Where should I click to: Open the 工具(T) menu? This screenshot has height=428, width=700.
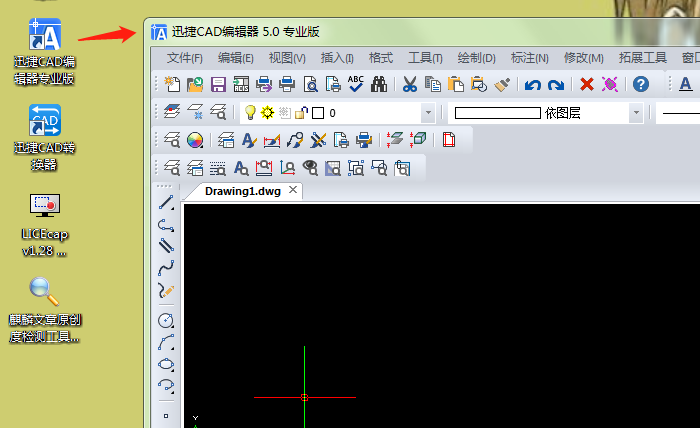(425, 58)
